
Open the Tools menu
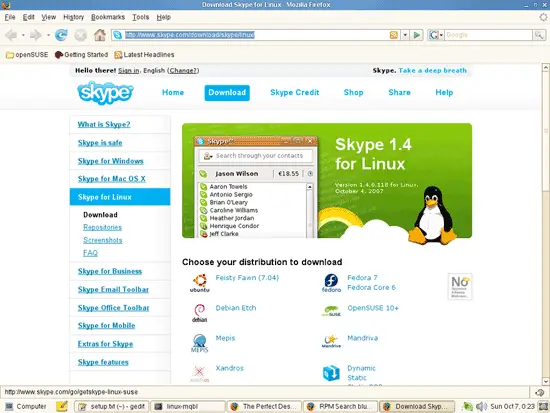click(x=140, y=17)
